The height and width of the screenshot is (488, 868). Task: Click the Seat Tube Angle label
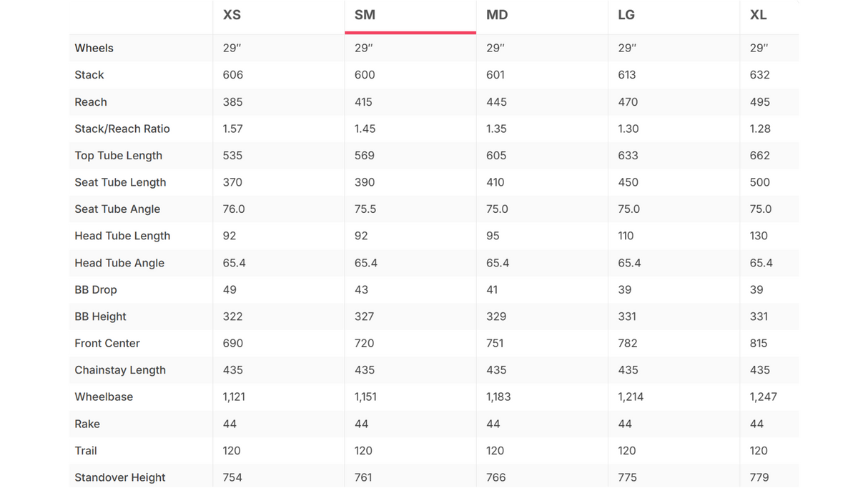pyautogui.click(x=117, y=209)
